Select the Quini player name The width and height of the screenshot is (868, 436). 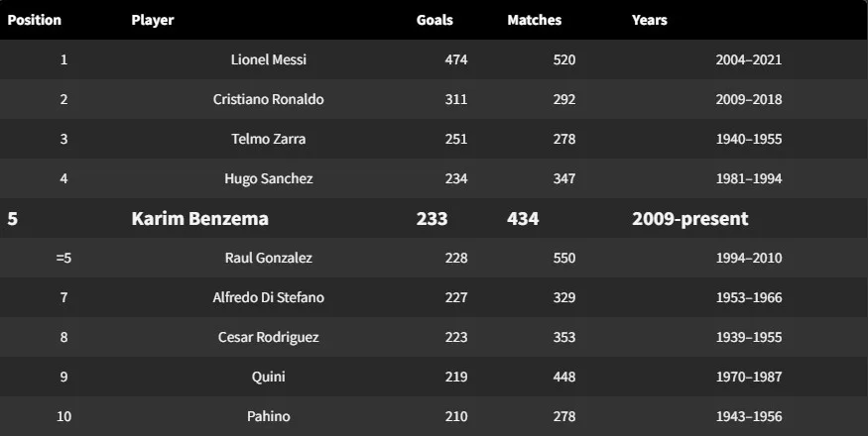[x=269, y=377]
